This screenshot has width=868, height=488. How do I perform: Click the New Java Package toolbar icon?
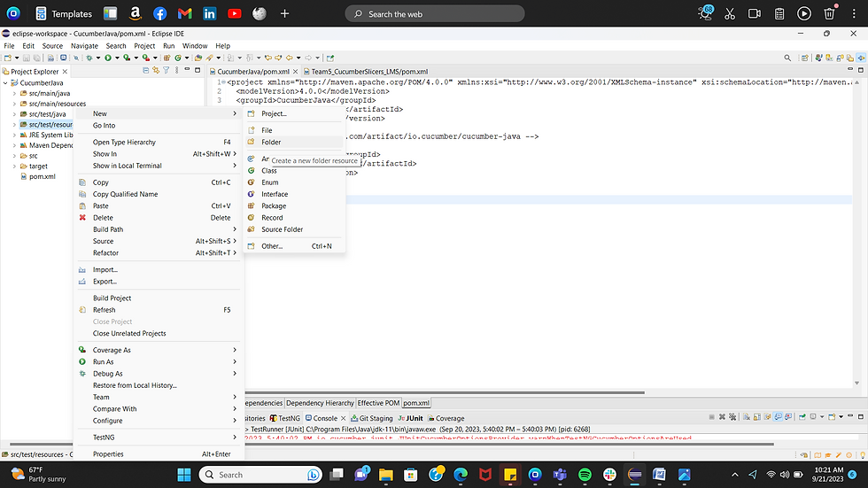point(167,58)
